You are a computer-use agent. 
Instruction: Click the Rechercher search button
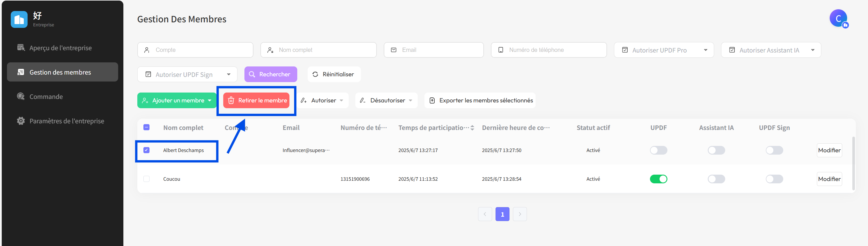(271, 74)
